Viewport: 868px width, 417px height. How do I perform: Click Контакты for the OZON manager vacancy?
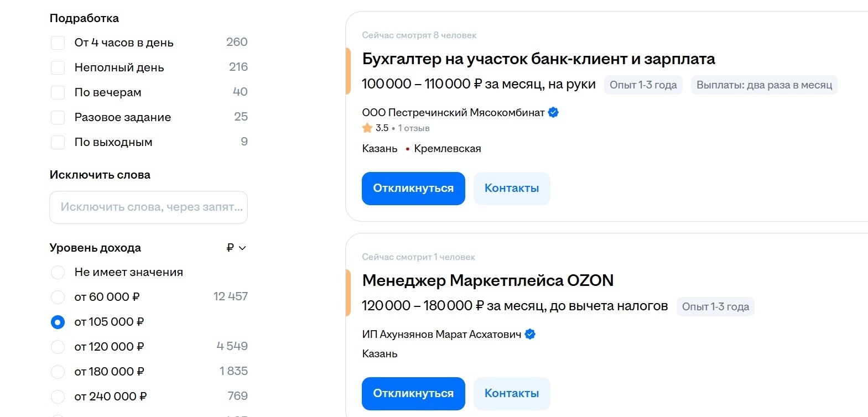click(x=511, y=393)
